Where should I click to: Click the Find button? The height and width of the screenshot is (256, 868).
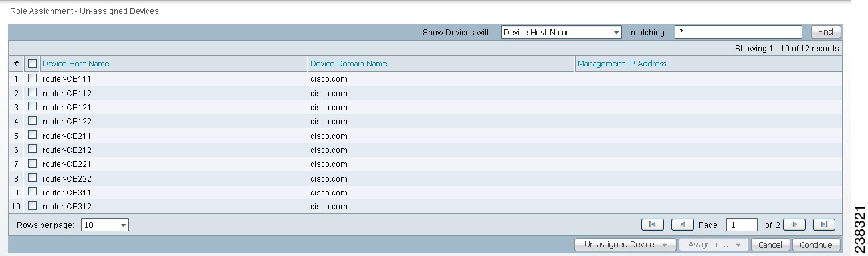pos(825,32)
